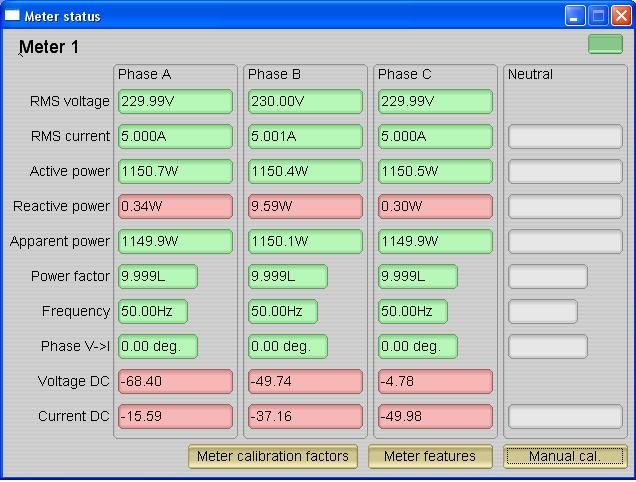This screenshot has width=636, height=482.
Task: Click the Meter 1 heading
Action: click(x=49, y=47)
